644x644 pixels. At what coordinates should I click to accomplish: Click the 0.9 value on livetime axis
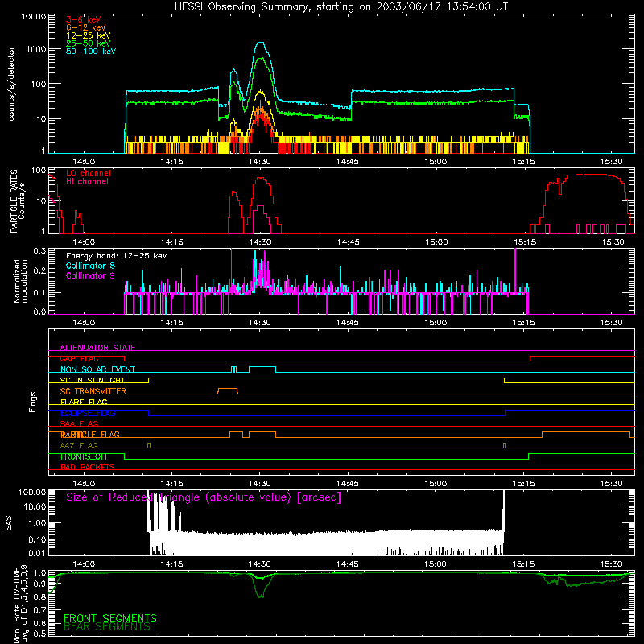[x=39, y=584]
